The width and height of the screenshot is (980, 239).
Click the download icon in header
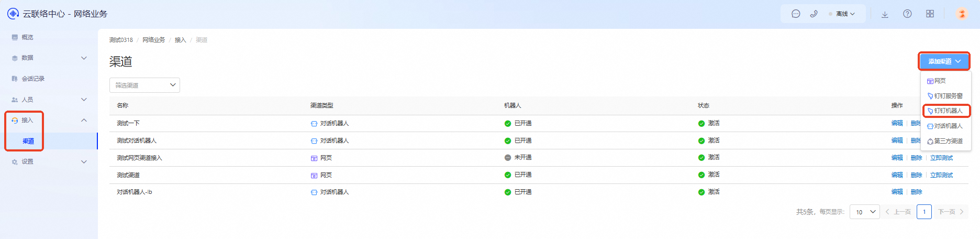(x=885, y=14)
